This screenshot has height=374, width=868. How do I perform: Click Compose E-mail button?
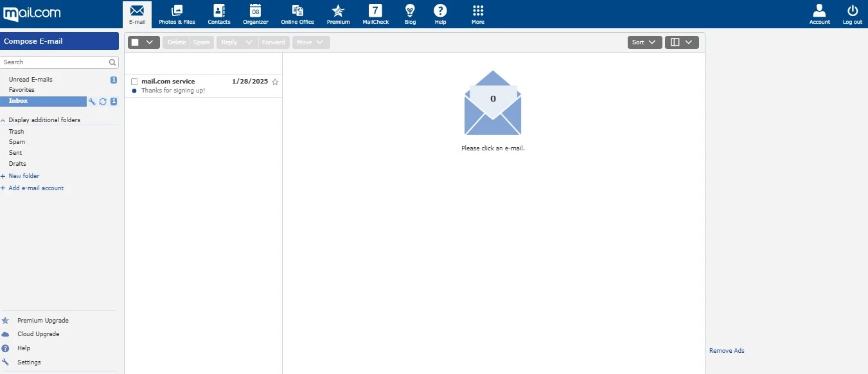[59, 41]
